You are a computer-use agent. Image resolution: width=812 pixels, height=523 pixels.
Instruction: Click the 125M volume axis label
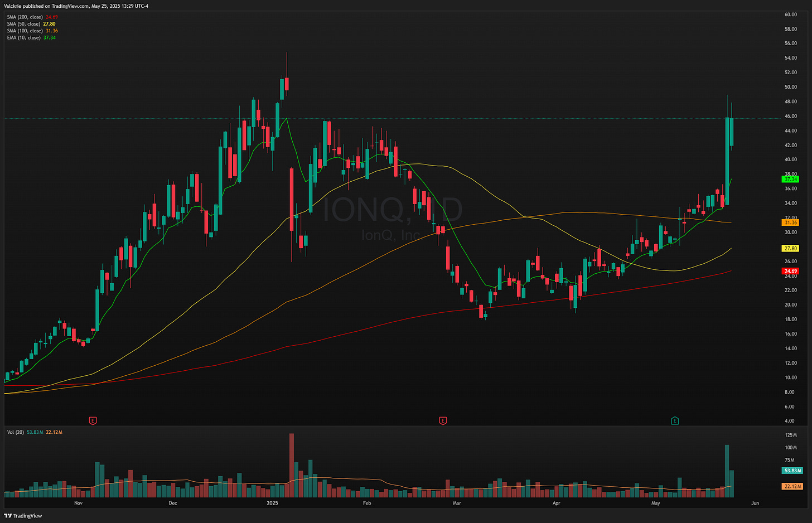(x=791, y=435)
